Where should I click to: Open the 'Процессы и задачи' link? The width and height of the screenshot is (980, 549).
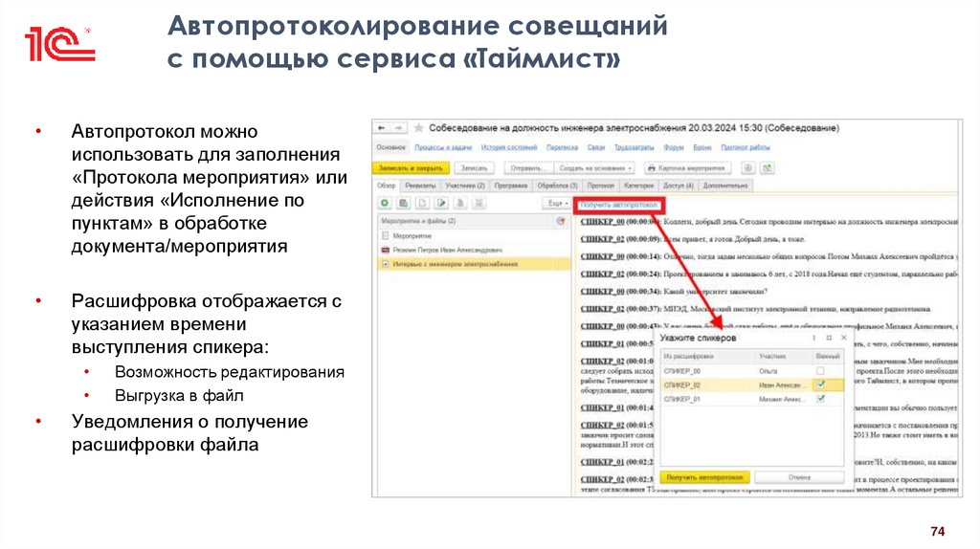[x=443, y=147]
